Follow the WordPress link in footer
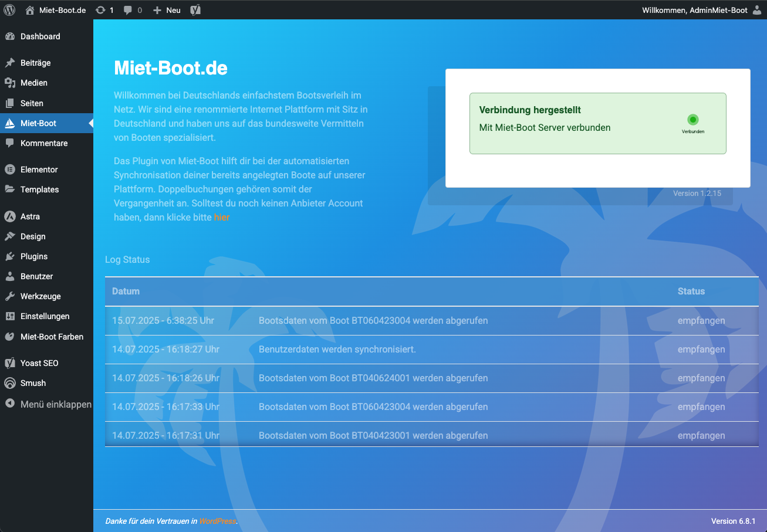Screen dimensions: 767x532 217,521
